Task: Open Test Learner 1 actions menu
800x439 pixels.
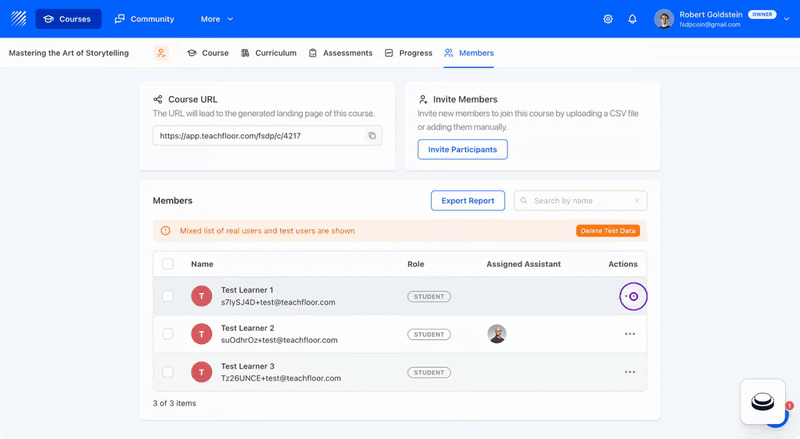Action: pos(633,296)
